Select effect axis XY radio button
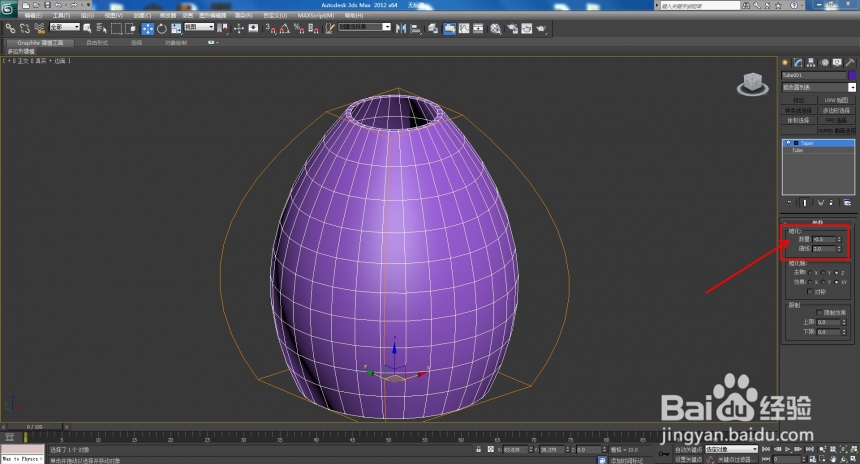This screenshot has height=464, width=860. pyautogui.click(x=836, y=282)
